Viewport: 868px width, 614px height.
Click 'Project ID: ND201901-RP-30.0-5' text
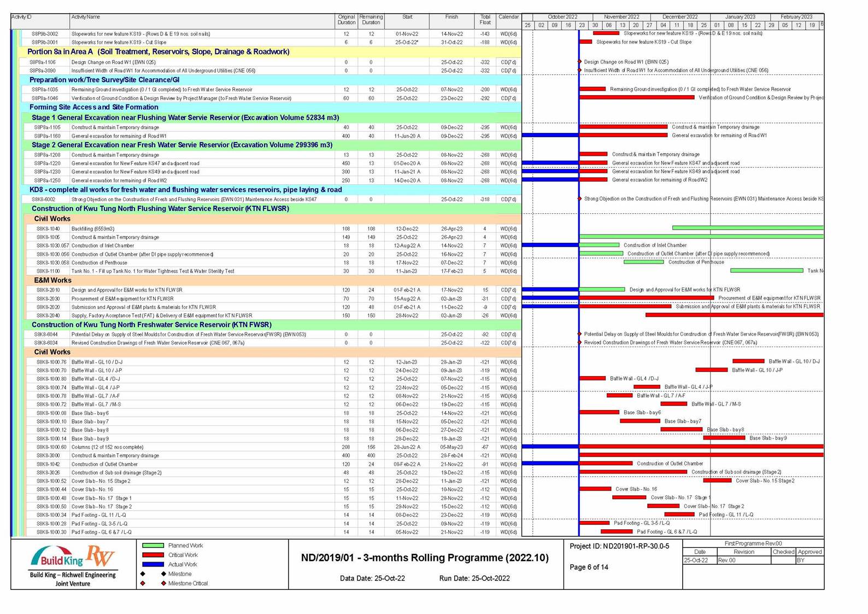(x=619, y=546)
